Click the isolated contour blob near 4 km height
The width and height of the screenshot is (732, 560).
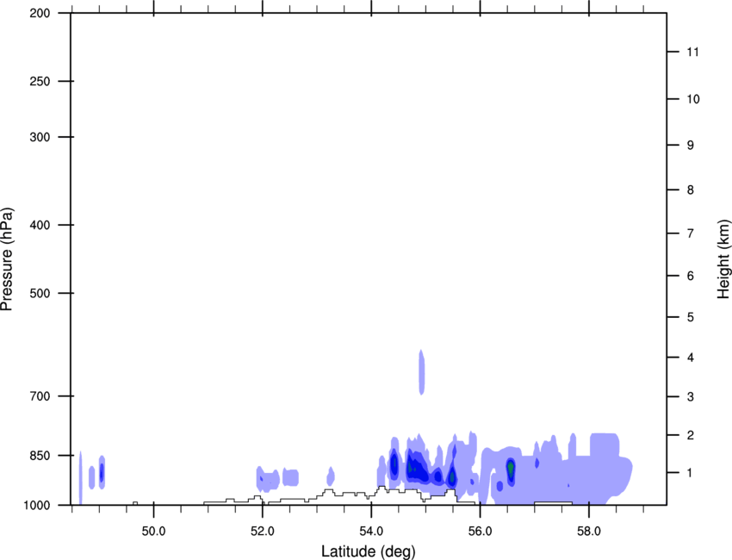tap(422, 372)
